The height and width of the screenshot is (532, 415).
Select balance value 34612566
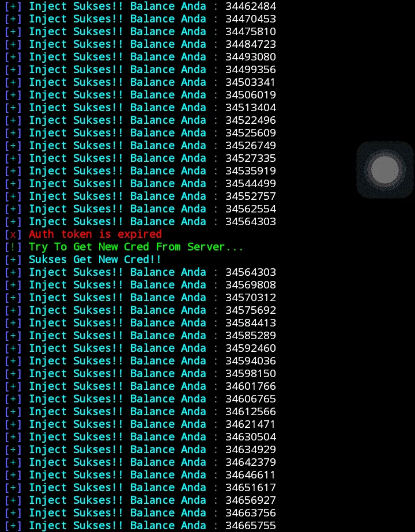[x=251, y=412]
